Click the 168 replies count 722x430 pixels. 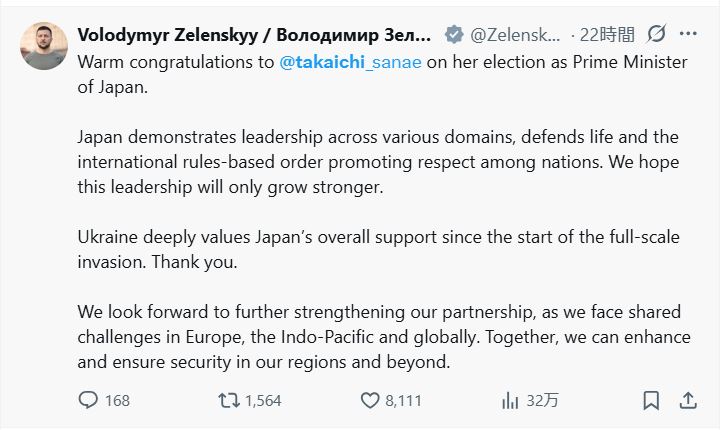(117, 400)
